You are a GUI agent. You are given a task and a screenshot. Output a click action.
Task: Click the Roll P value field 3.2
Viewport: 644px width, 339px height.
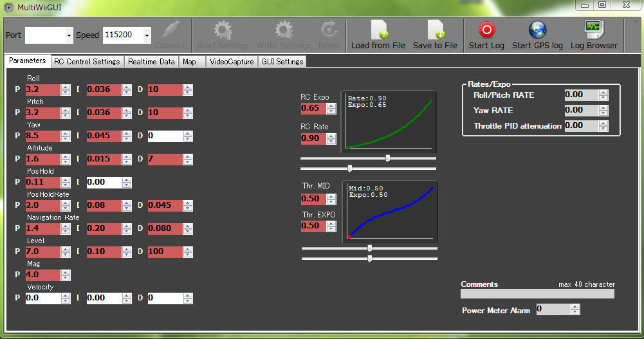click(42, 89)
